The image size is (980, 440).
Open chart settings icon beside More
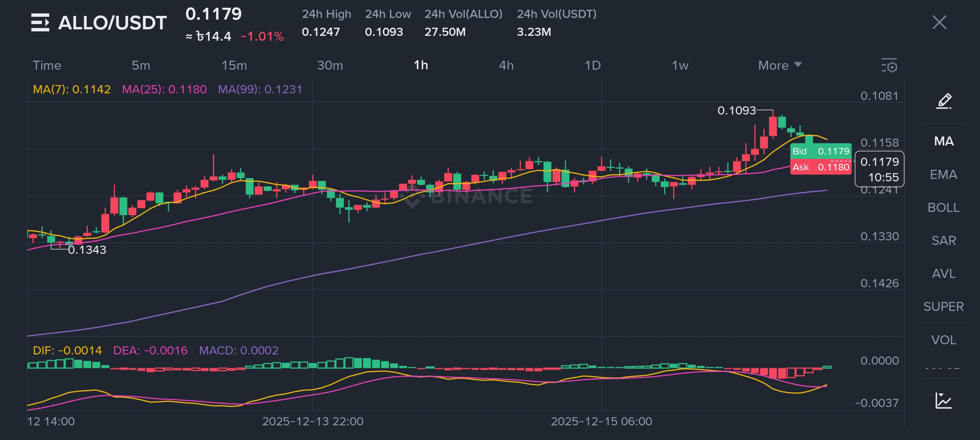(x=889, y=66)
